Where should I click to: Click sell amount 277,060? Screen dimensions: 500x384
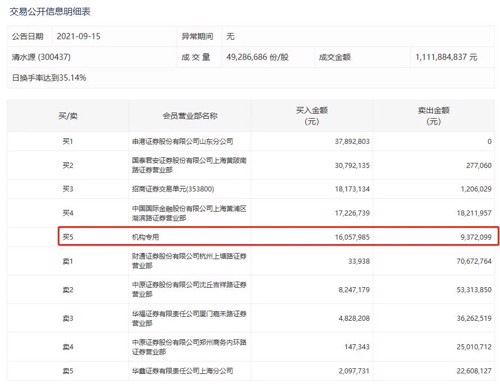point(479,165)
